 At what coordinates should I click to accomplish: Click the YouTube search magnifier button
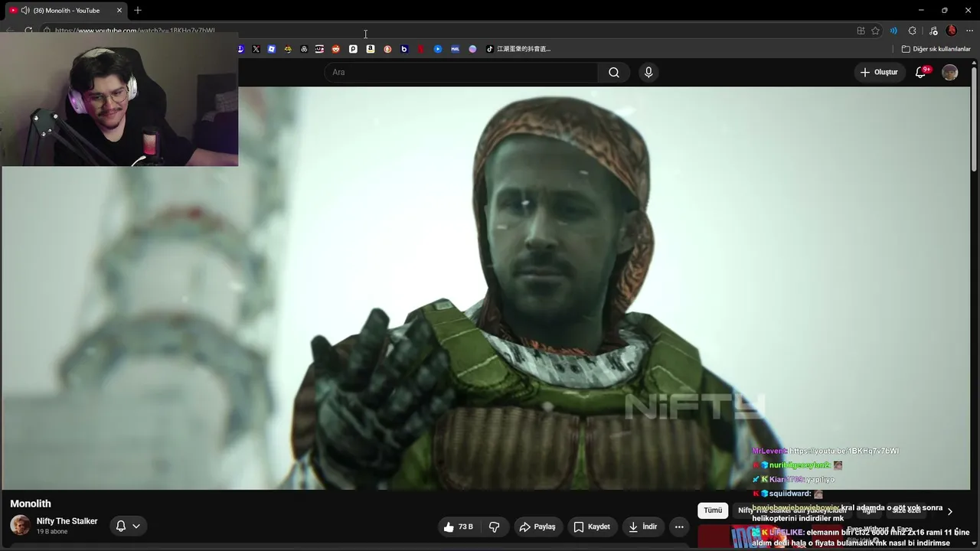click(614, 72)
